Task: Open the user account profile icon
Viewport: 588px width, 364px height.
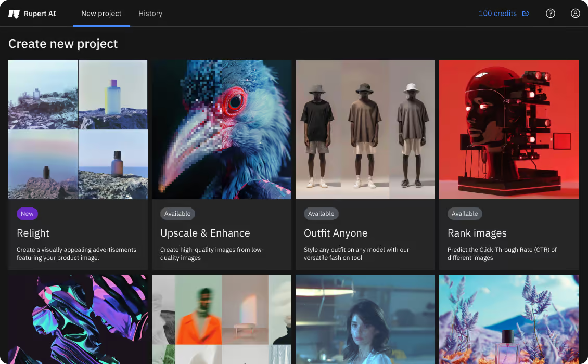Action: [575, 14]
